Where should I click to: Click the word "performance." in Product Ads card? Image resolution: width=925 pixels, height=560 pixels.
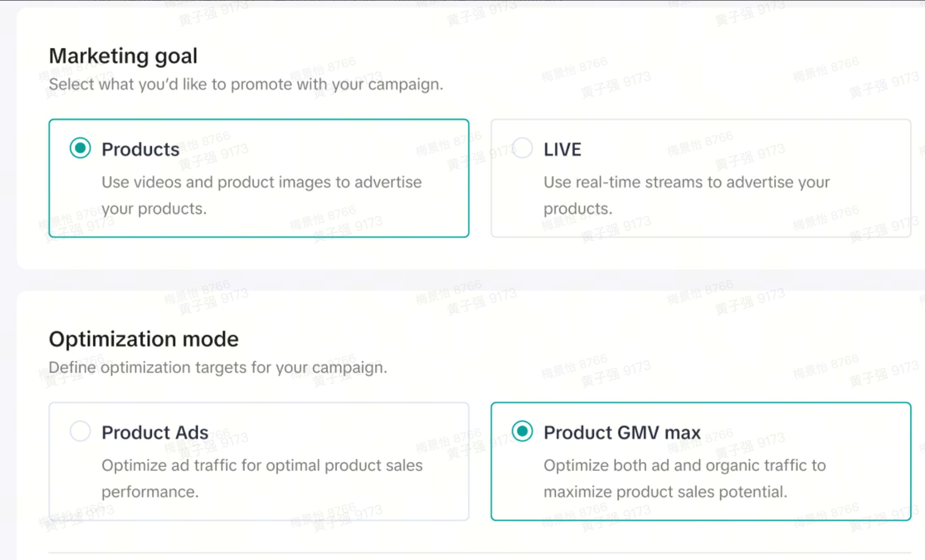150,492
